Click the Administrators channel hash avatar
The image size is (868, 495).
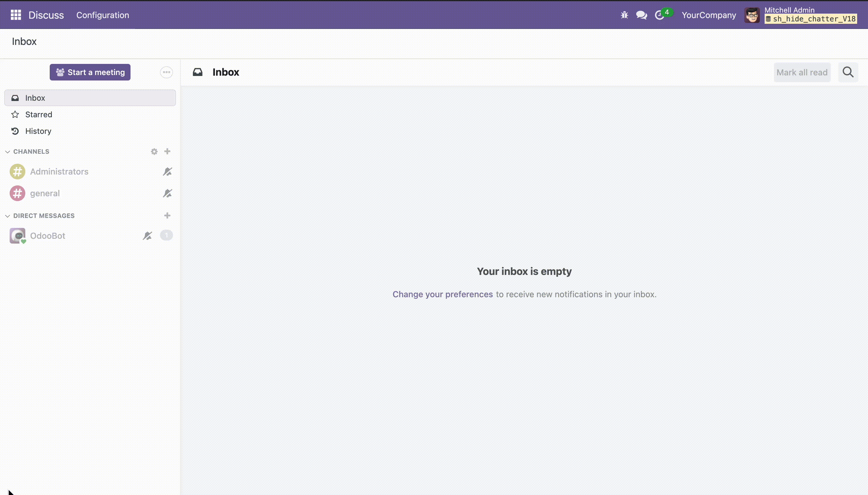coord(17,171)
